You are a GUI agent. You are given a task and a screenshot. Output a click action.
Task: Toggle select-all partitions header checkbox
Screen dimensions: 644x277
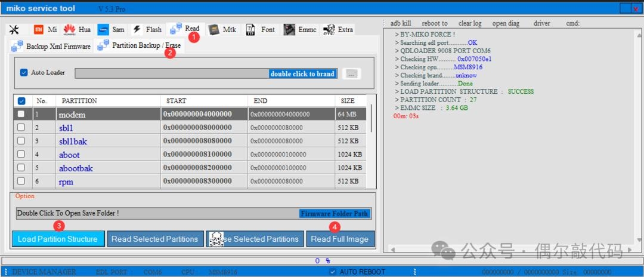point(21,101)
